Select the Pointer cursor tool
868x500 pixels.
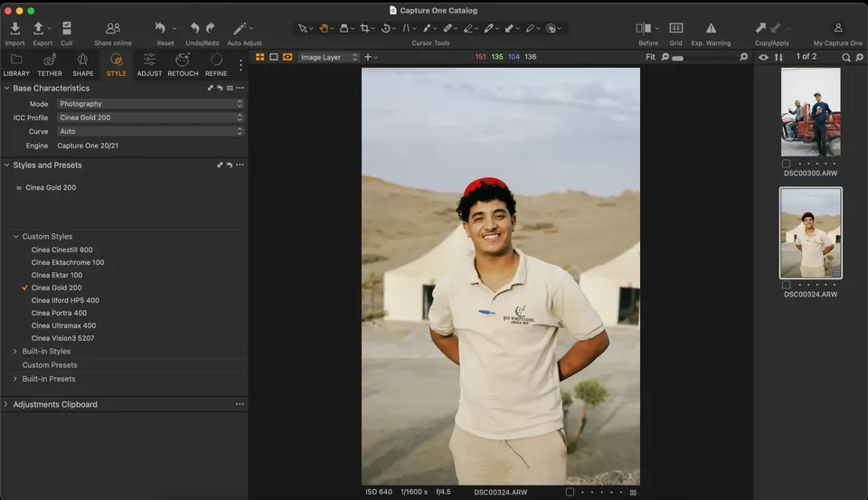coord(302,28)
